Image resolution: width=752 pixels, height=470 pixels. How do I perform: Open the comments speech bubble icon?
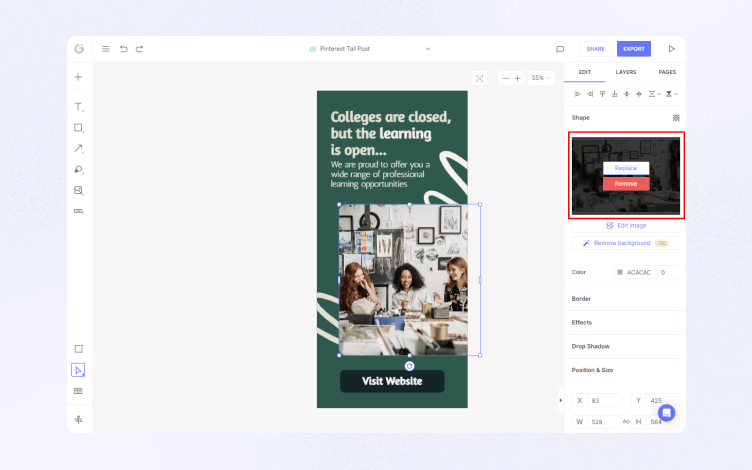[x=560, y=49]
